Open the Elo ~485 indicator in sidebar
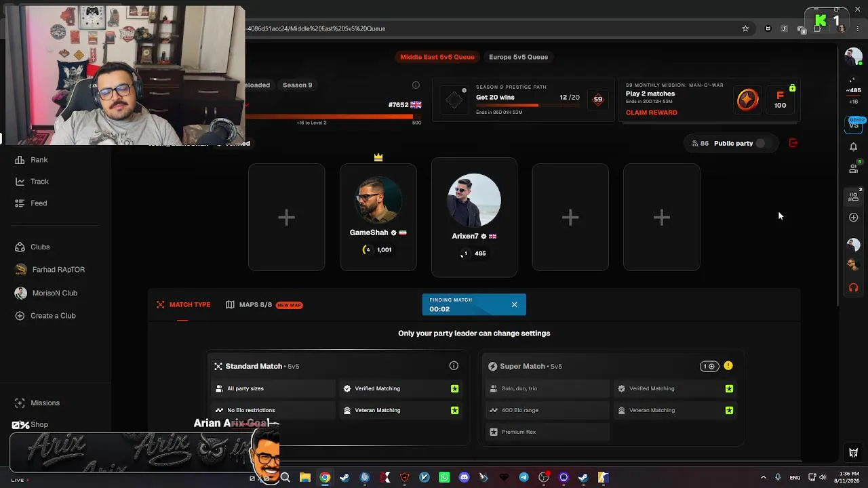Image resolution: width=868 pixels, height=488 pixels. (x=853, y=90)
